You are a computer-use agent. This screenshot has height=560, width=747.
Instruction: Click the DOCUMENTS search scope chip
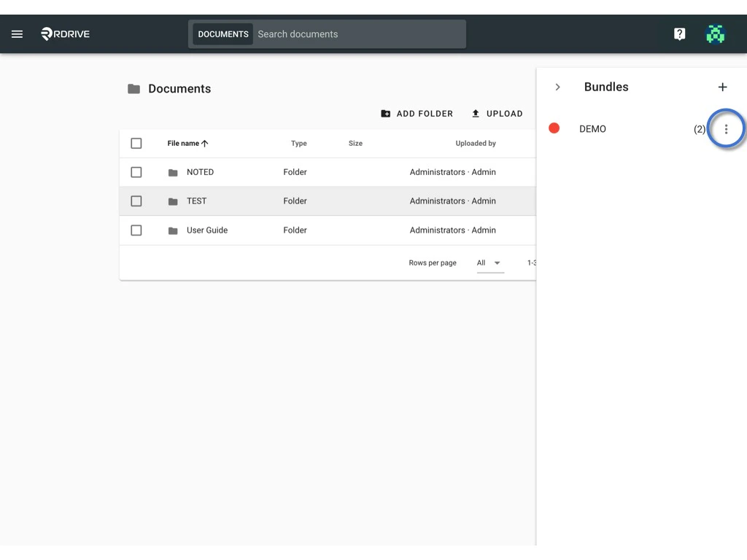223,34
